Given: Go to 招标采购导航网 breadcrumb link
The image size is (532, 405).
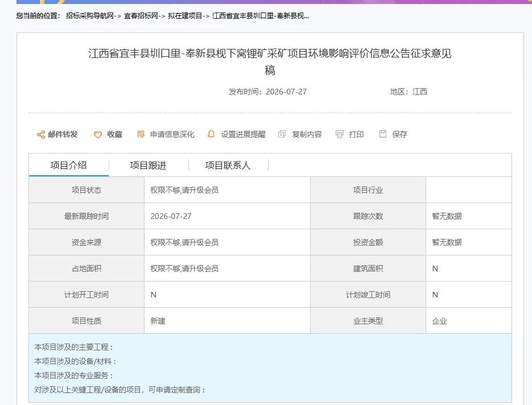Looking at the screenshot, I should [89, 16].
